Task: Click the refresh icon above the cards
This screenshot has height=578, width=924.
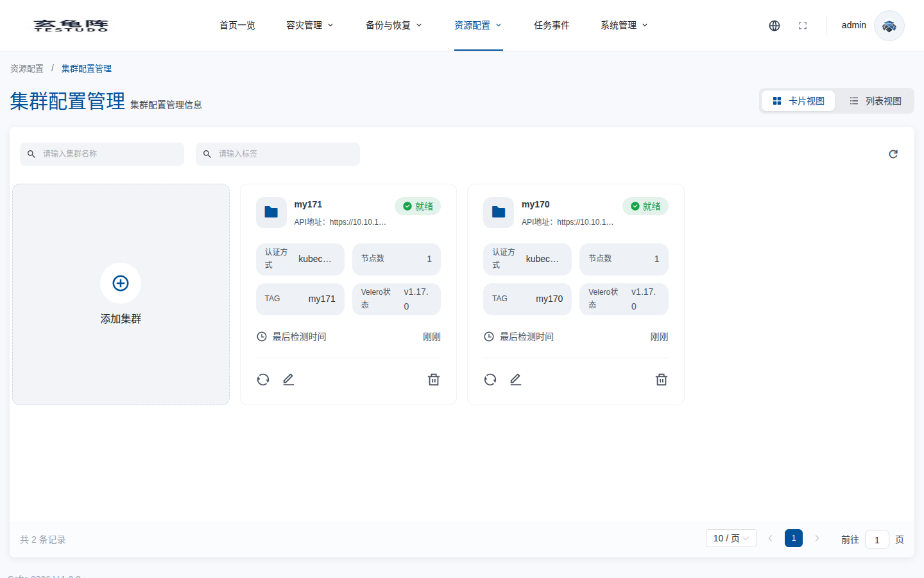Action: coord(893,154)
